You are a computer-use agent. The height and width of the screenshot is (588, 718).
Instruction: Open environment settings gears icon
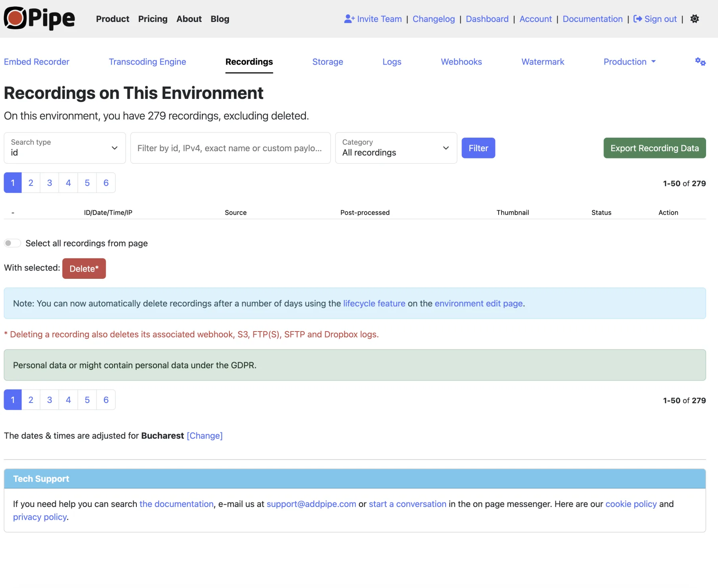(x=700, y=61)
